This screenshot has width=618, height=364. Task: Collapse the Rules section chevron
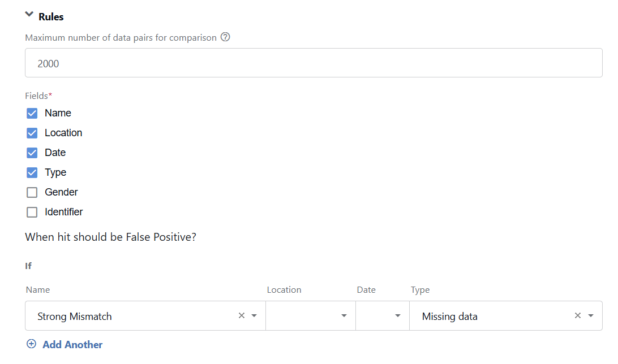pos(29,15)
